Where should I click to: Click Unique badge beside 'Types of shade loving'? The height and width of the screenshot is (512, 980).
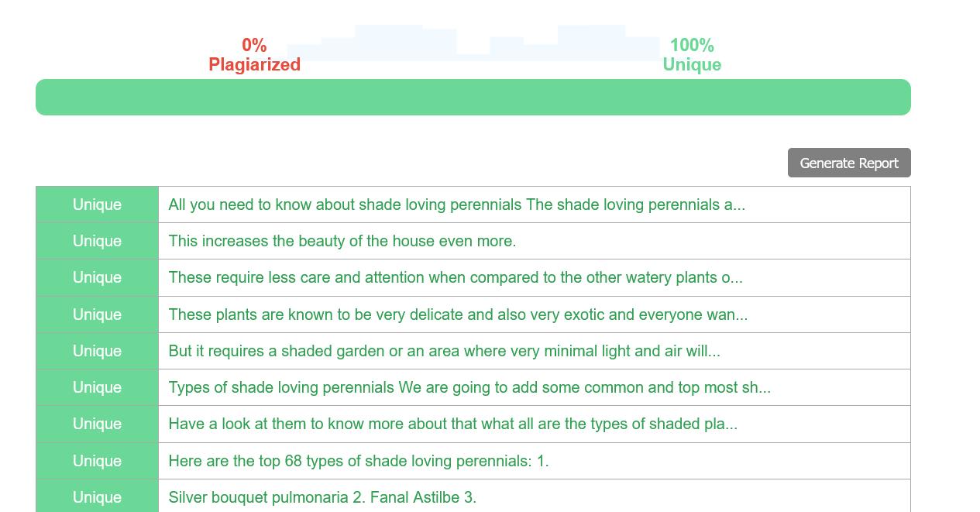coord(97,387)
